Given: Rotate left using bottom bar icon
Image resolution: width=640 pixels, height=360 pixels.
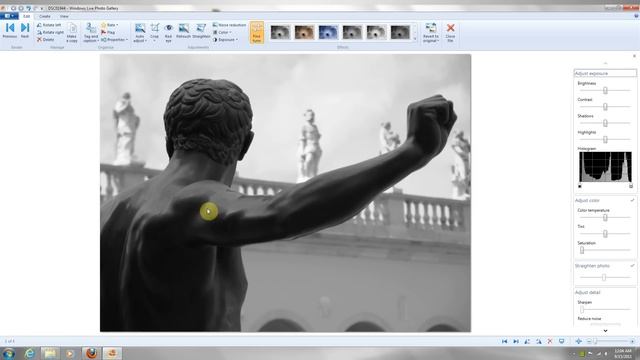Looking at the screenshot, I should pos(527,341).
